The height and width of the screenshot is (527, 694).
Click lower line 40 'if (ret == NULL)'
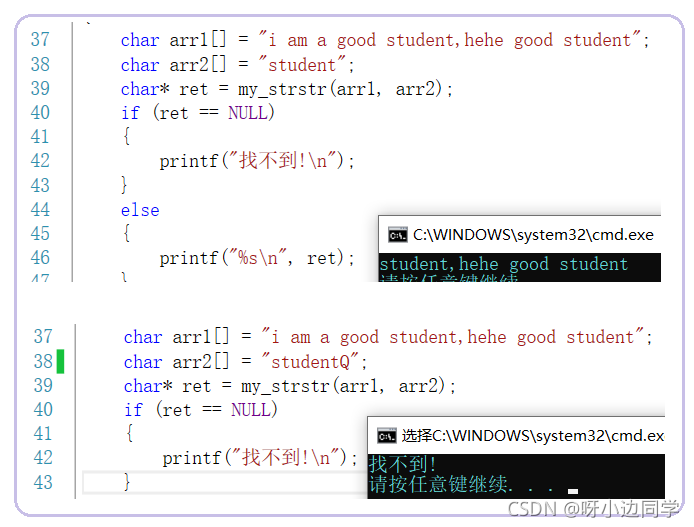pyautogui.click(x=201, y=410)
